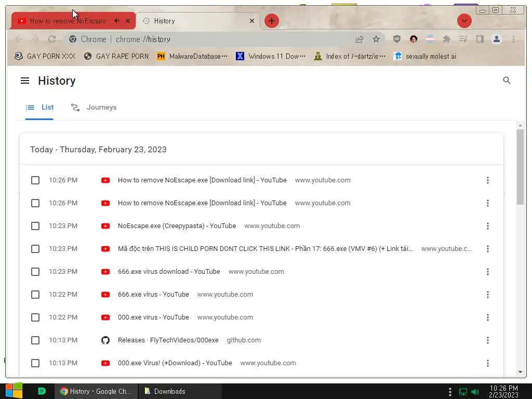Open actions menu for Releases FlyTechVideos row

(x=487, y=340)
